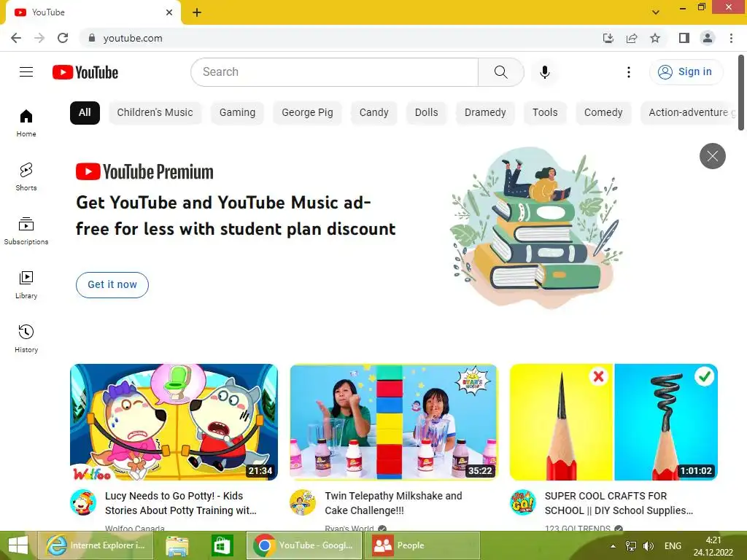
Task: Open Library in the sidebar
Action: [26, 285]
